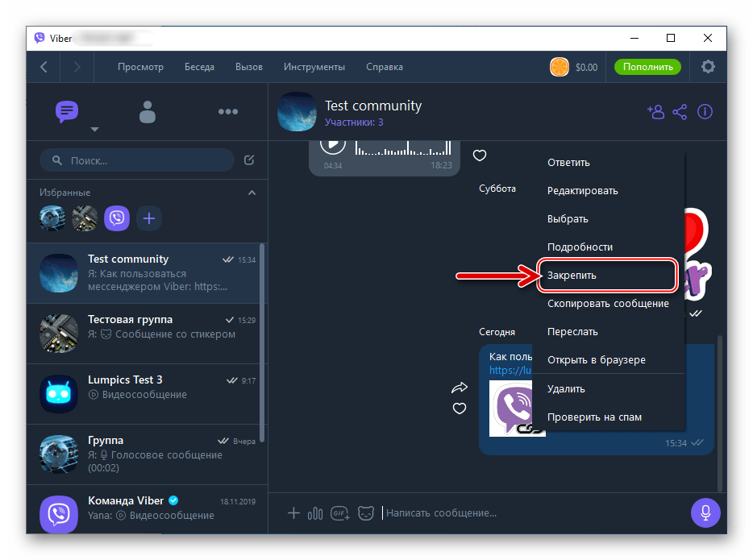Image resolution: width=753 pixels, height=560 pixels.
Task: Click the $0.00 balance text
Action: tap(586, 67)
